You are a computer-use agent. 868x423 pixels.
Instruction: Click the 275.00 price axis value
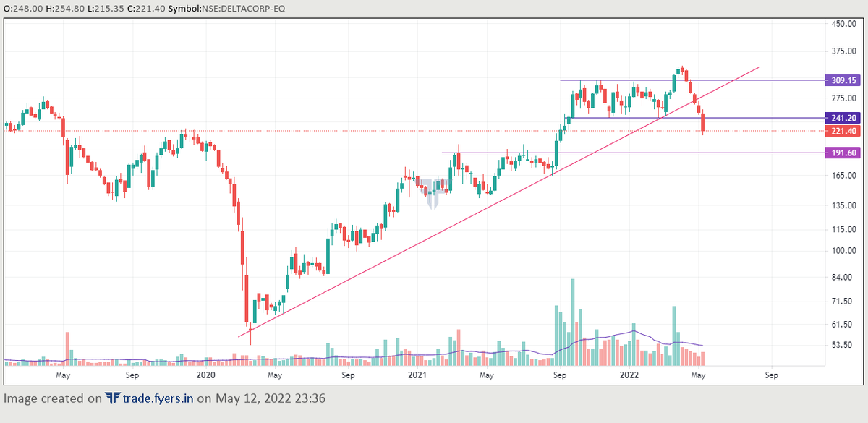(x=844, y=98)
